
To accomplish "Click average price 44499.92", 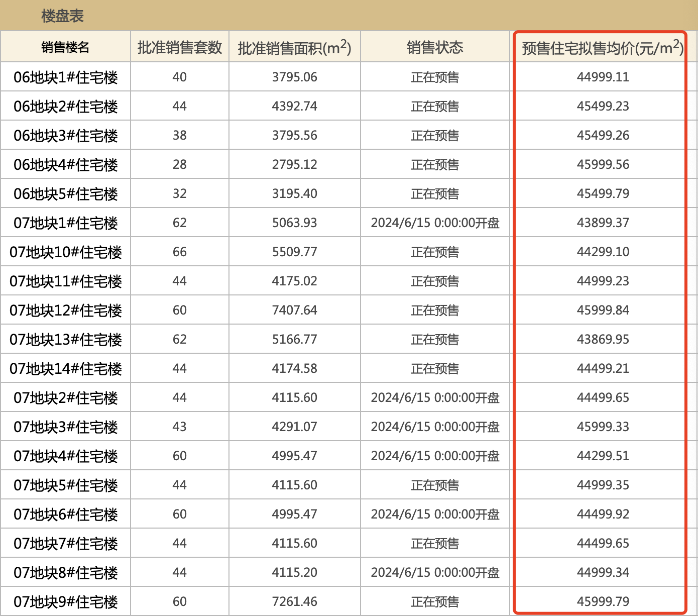I will (603, 514).
